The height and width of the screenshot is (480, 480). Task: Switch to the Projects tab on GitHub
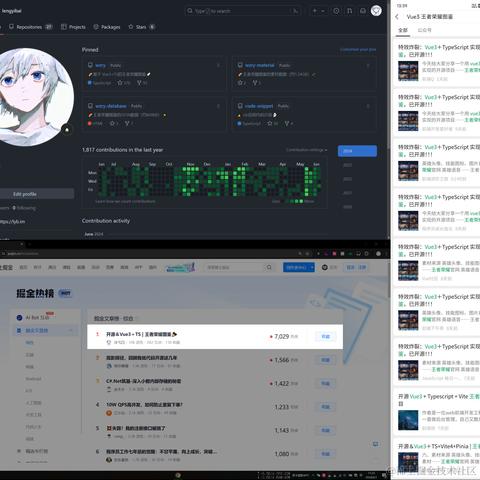tap(73, 27)
